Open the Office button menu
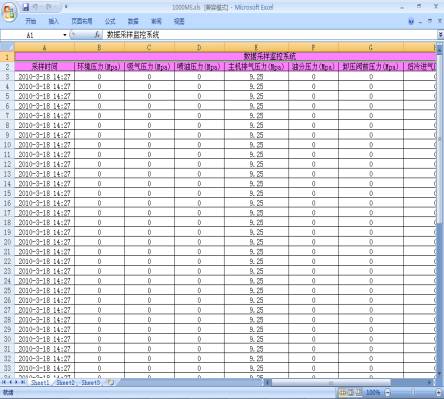Screen dimensions: 444x399 click(x=9, y=13)
